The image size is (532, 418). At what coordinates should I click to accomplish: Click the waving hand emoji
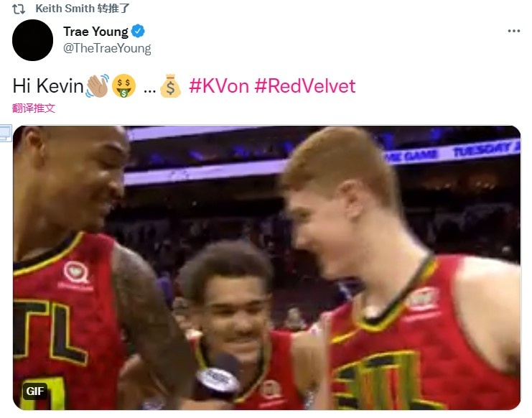(x=97, y=86)
